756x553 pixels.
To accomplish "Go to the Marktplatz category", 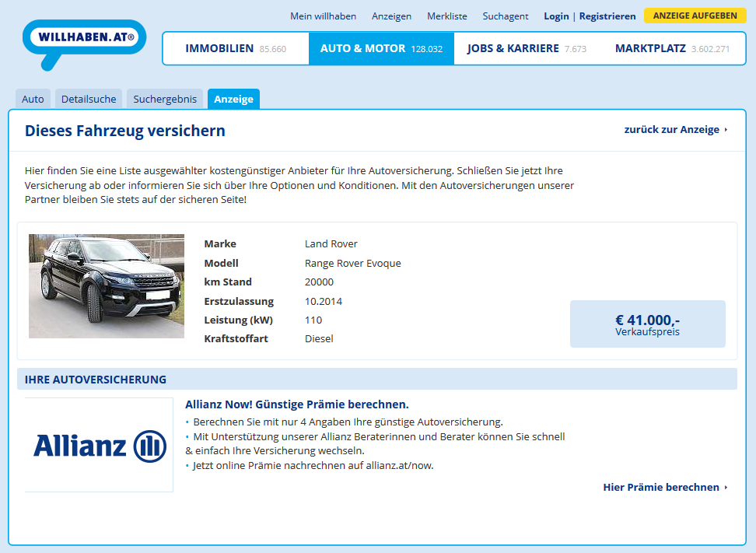I will [x=671, y=48].
